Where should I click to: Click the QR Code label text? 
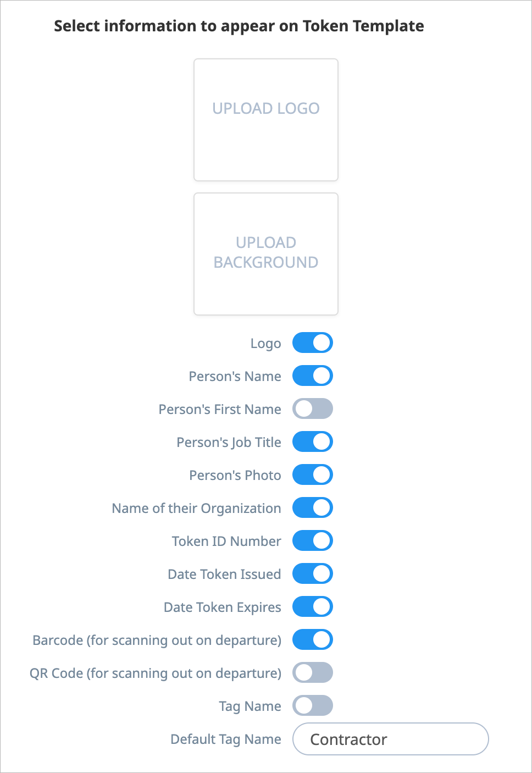[x=156, y=673]
